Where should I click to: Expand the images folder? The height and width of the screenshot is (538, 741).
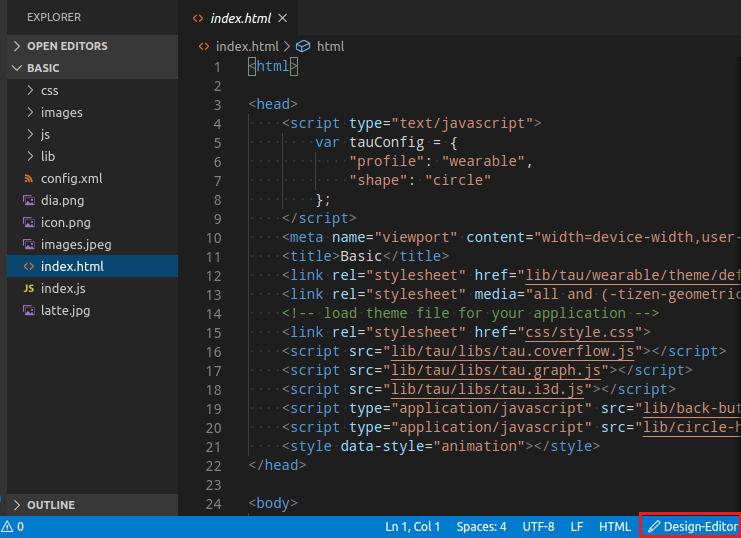pos(61,112)
